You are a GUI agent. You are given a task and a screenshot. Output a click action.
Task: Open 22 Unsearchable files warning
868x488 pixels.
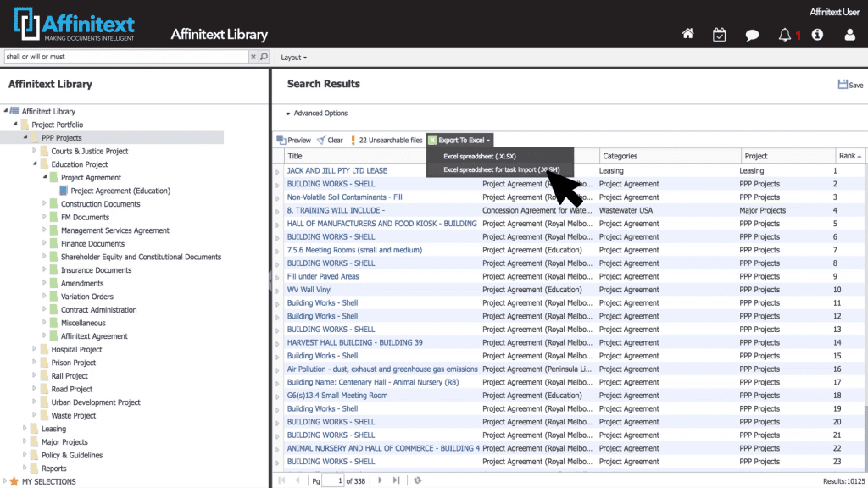click(387, 140)
